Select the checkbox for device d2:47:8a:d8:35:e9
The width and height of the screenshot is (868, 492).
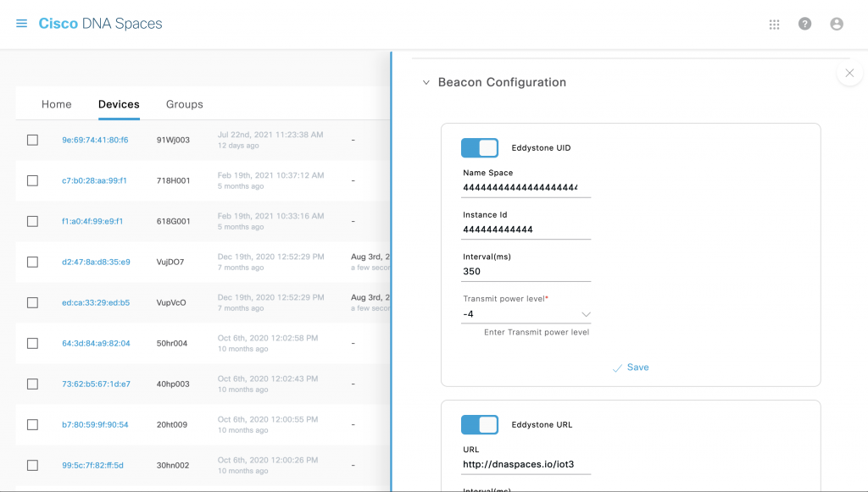point(32,262)
